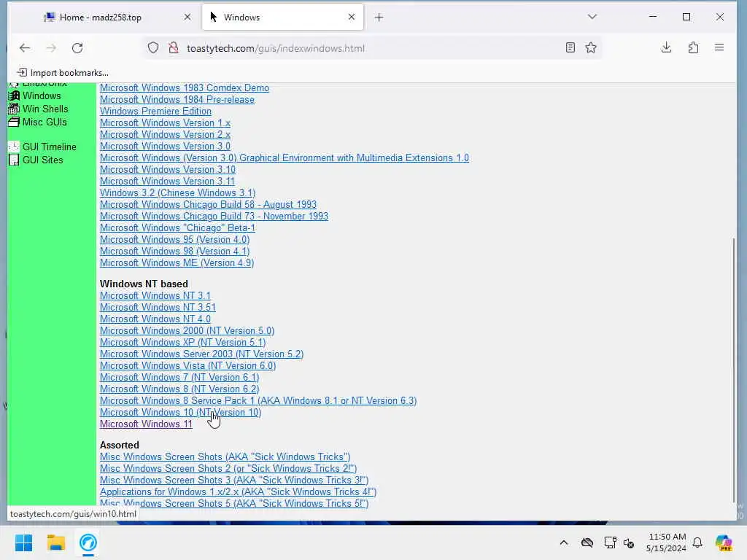The width and height of the screenshot is (747, 560).
Task: Open the Multimedia Extensions 1.0 link
Action: tap(285, 158)
